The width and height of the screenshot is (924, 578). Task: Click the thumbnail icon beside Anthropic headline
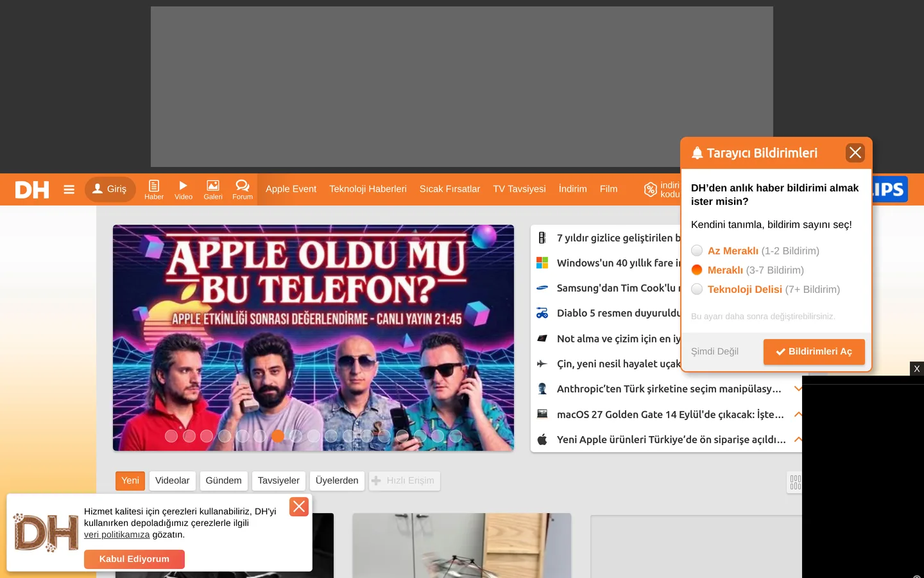pos(542,389)
